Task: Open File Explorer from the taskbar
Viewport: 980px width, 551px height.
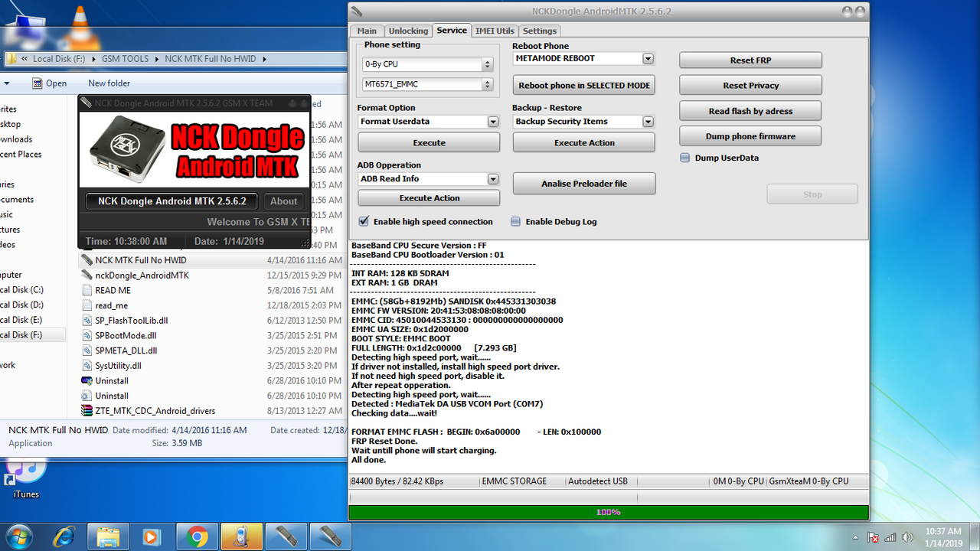Action: point(108,536)
